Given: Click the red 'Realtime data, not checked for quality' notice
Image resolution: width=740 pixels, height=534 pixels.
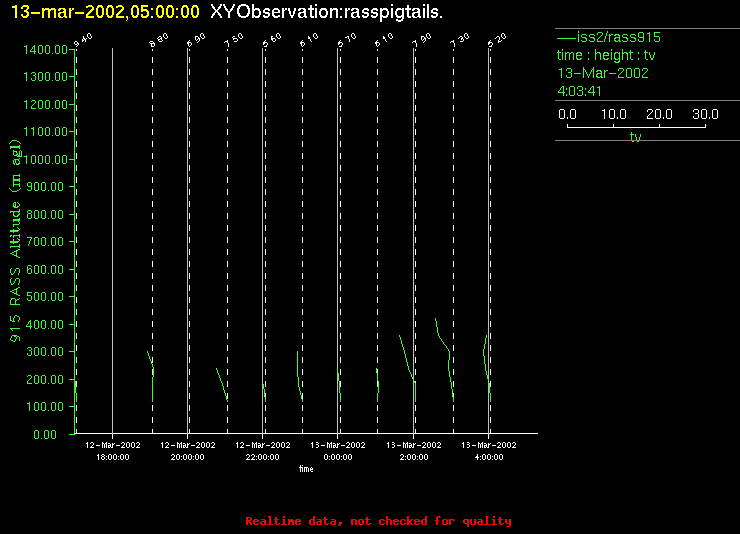Looking at the screenshot, I should click(378, 521).
